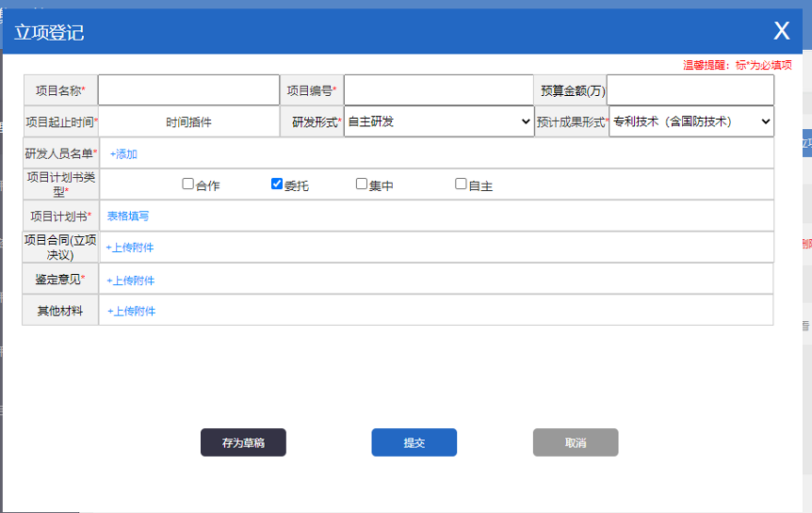Upload attachment for 项目合同(立项决议)
This screenshot has height=513, width=812.
[x=129, y=248]
